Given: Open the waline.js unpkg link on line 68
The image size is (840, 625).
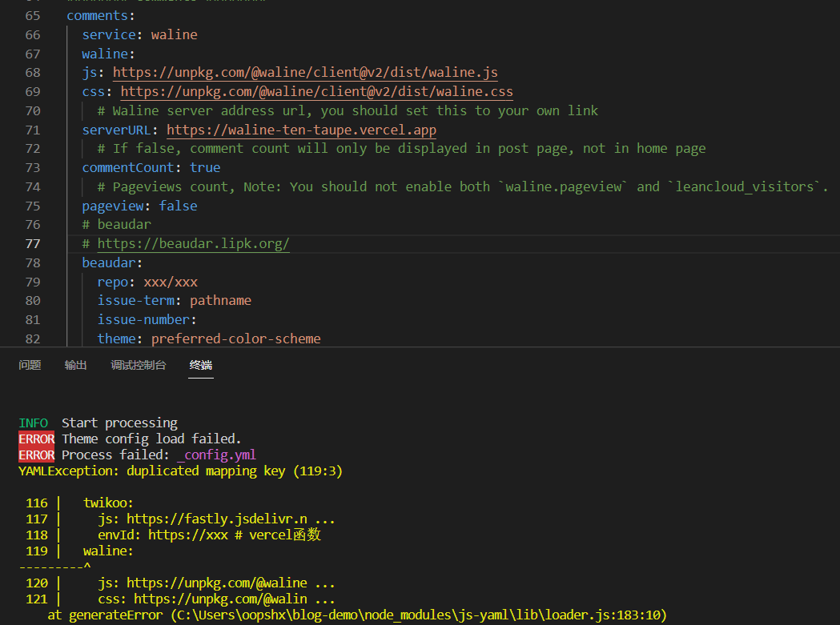Looking at the screenshot, I should [x=304, y=72].
